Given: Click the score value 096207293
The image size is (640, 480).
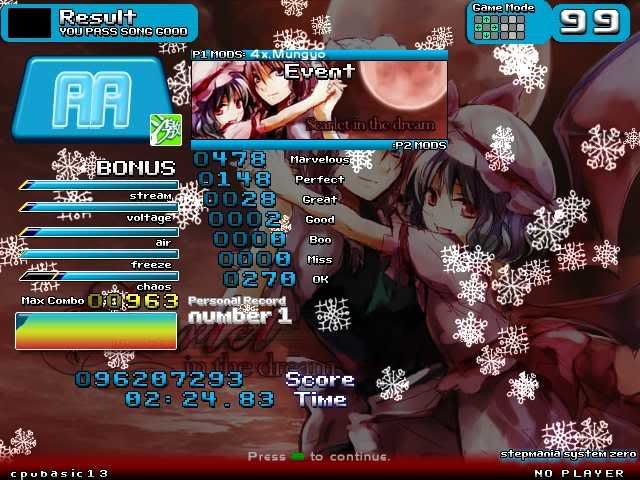Looking at the screenshot, I should pyautogui.click(x=159, y=379).
